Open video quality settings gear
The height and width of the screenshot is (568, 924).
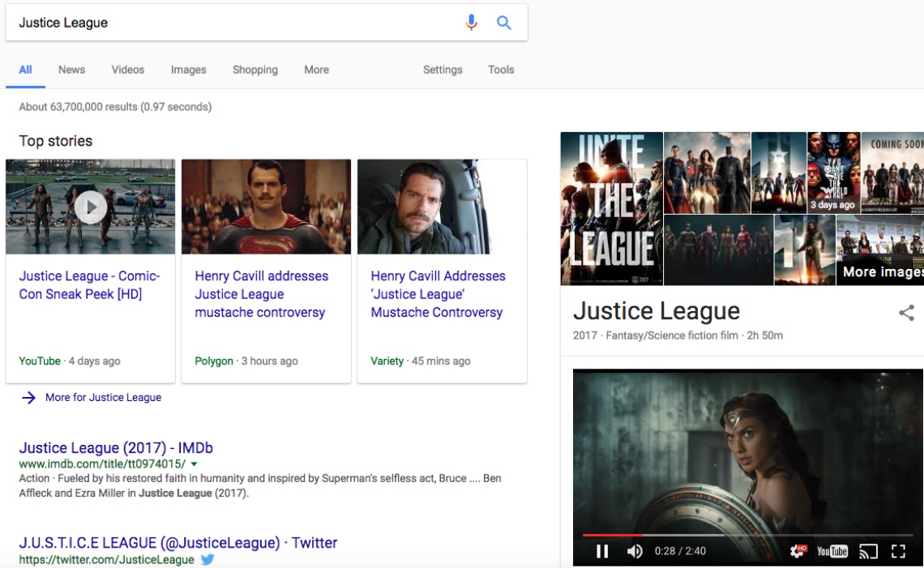[x=798, y=551]
